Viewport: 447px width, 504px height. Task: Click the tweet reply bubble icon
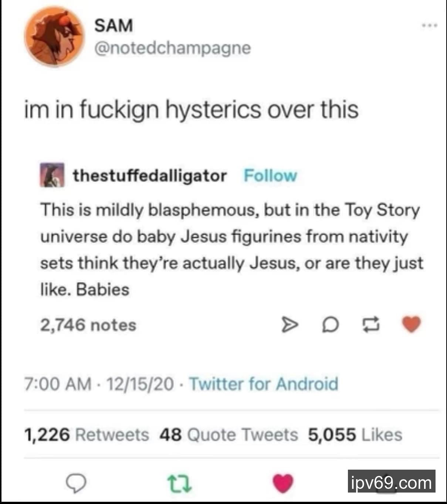(x=75, y=483)
